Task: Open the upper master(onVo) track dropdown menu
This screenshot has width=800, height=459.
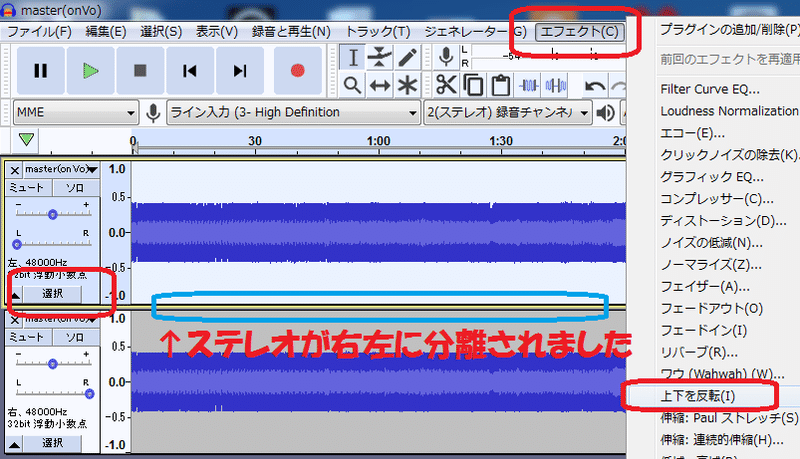Action: (x=61, y=169)
